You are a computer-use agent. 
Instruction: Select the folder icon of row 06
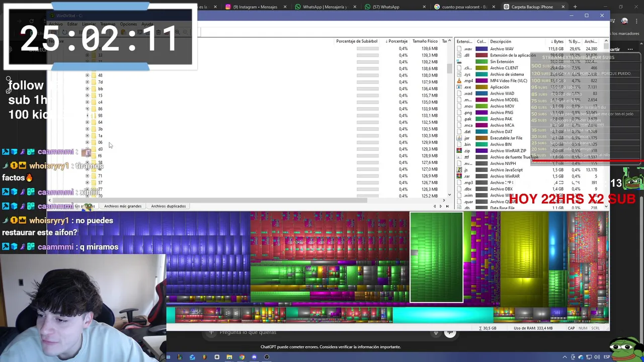[x=93, y=142]
